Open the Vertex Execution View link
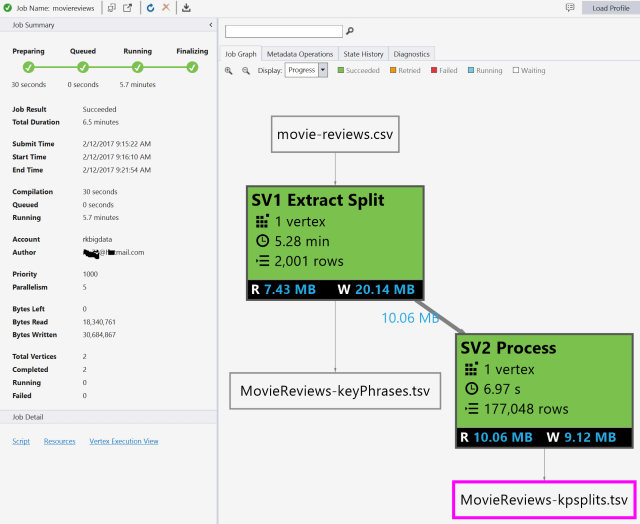This screenshot has width=640, height=524. click(123, 441)
